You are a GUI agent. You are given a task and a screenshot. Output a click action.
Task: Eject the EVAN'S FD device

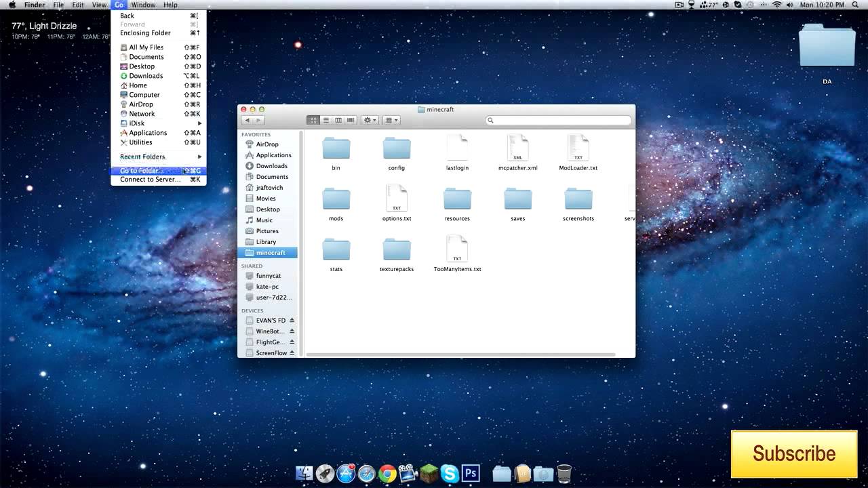point(292,320)
